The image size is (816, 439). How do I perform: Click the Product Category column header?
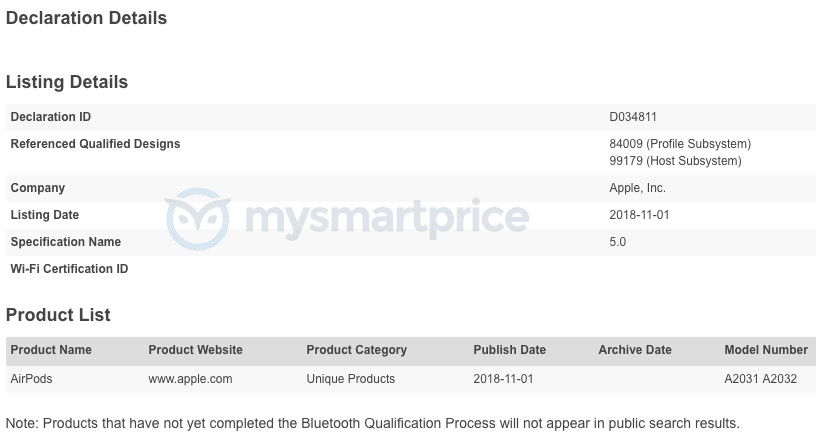coord(356,350)
